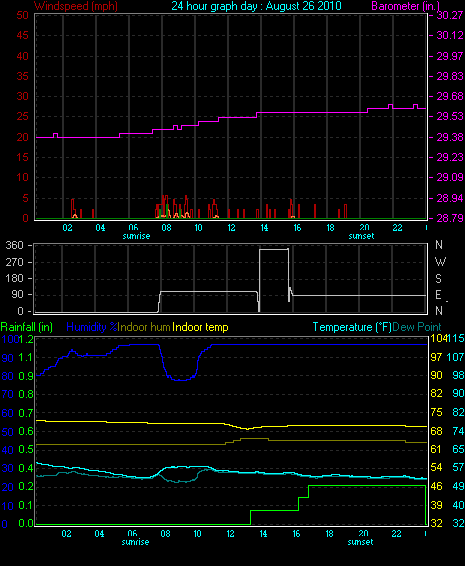465x566 pixels.
Task: Select the 29.23 barometer scale value
Action: pyautogui.click(x=450, y=157)
